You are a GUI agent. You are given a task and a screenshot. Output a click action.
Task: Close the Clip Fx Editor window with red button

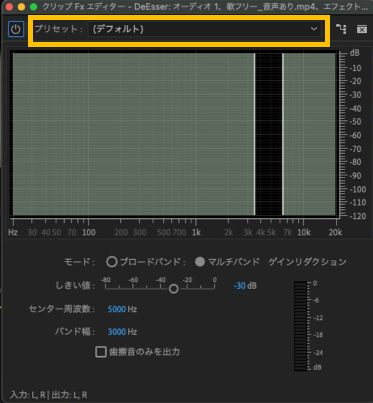9,7
